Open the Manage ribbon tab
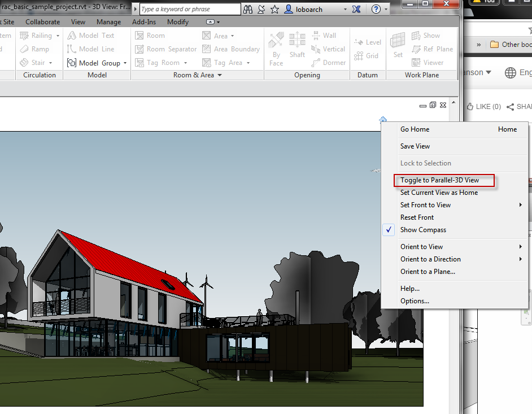This screenshot has width=532, height=414. (108, 22)
